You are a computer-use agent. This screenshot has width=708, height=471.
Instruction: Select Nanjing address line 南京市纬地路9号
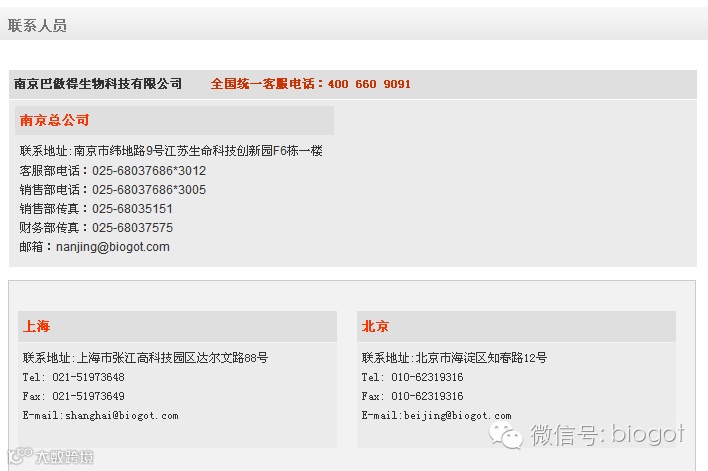point(119,150)
